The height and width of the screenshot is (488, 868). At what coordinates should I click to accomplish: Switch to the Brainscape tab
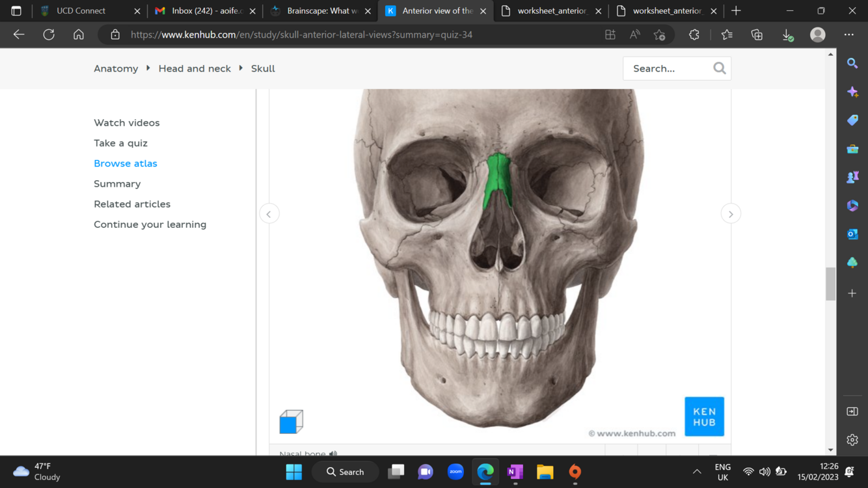(321, 10)
